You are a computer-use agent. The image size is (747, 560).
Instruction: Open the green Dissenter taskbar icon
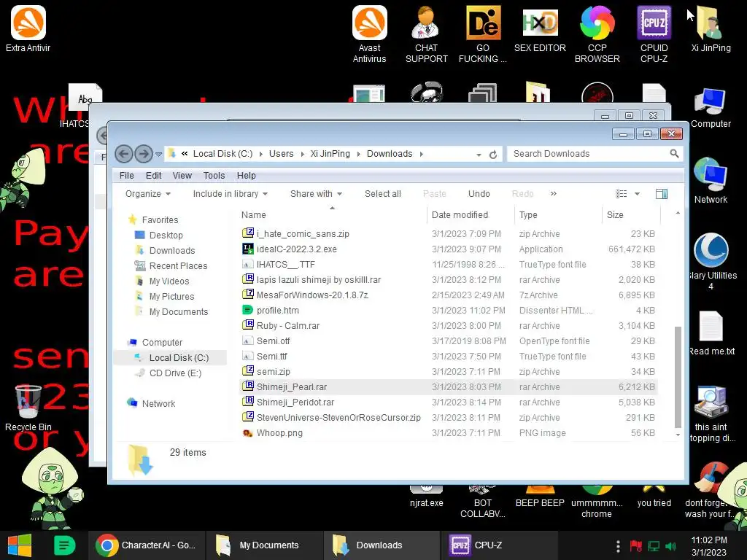(x=64, y=545)
